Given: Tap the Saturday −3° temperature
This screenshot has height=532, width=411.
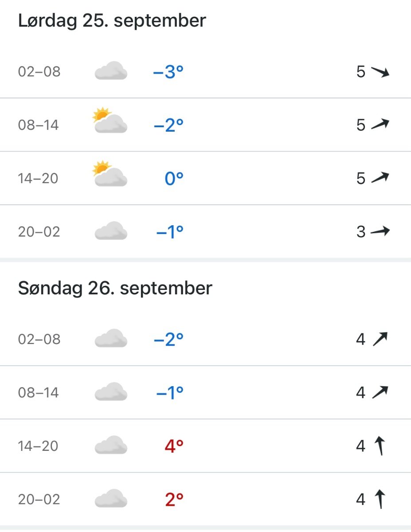Looking at the screenshot, I should point(168,72).
